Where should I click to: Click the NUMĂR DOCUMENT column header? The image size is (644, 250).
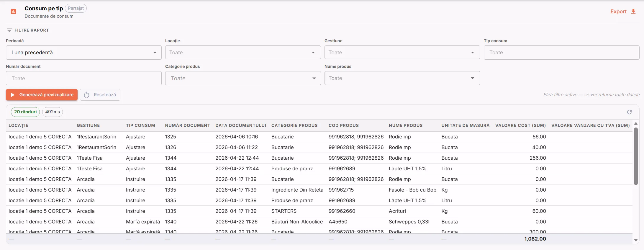pyautogui.click(x=188, y=125)
